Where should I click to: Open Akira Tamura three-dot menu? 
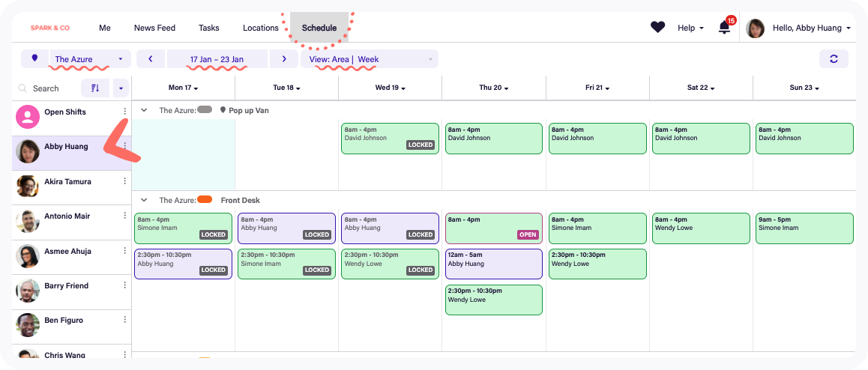click(125, 181)
